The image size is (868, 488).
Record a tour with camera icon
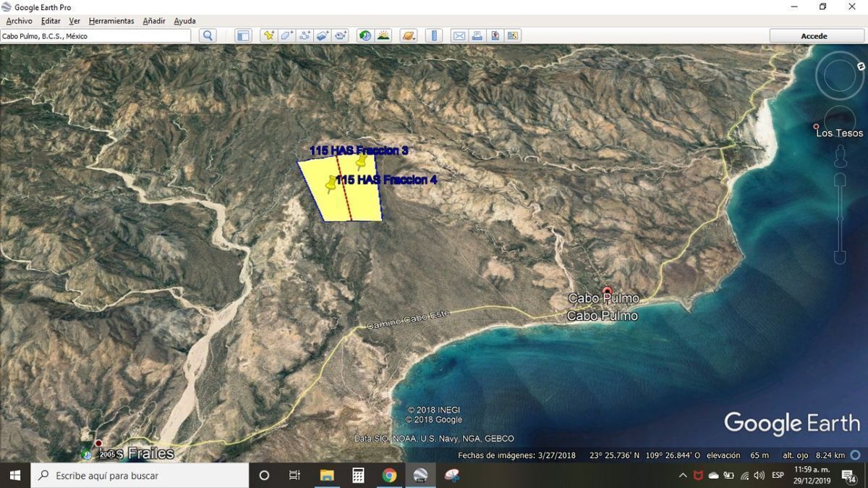click(x=341, y=35)
